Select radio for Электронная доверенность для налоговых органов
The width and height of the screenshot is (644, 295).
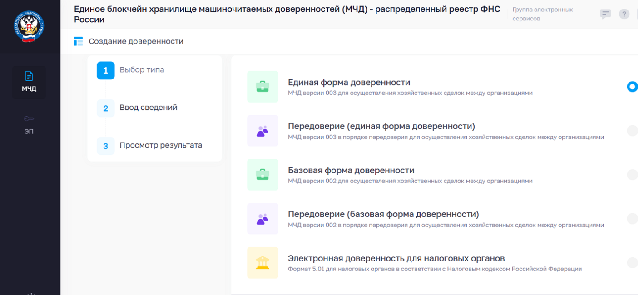[x=632, y=263]
